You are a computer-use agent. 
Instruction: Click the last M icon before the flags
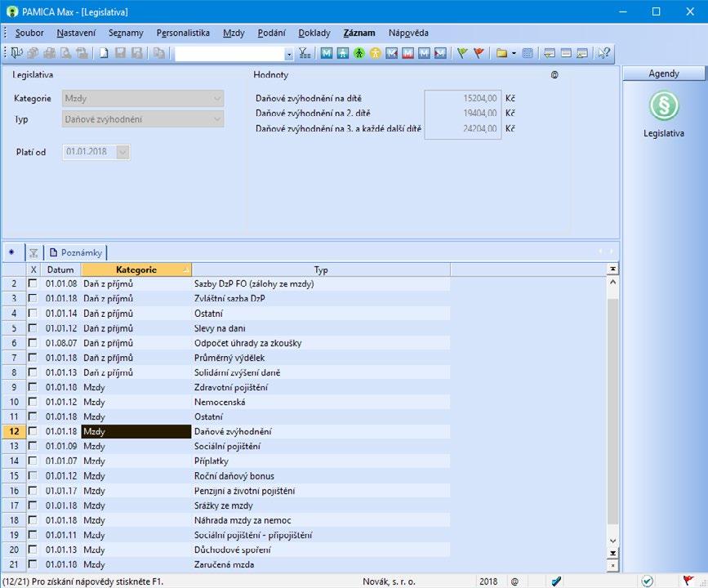(x=440, y=53)
